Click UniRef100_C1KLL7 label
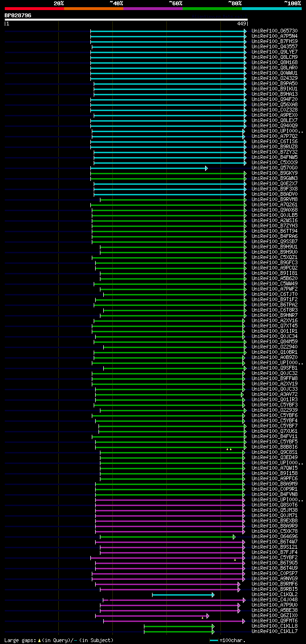Viewport: 306px width, 644px height. (x=275, y=631)
